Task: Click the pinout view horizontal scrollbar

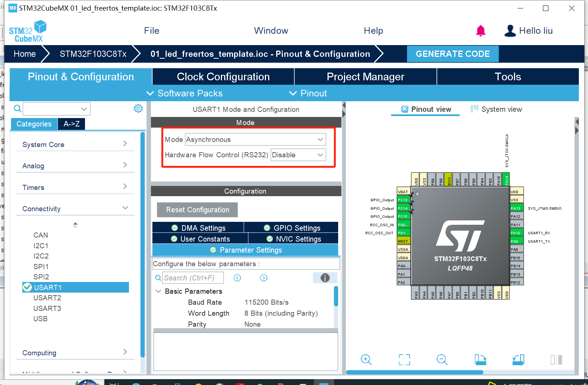Action: tap(414, 372)
